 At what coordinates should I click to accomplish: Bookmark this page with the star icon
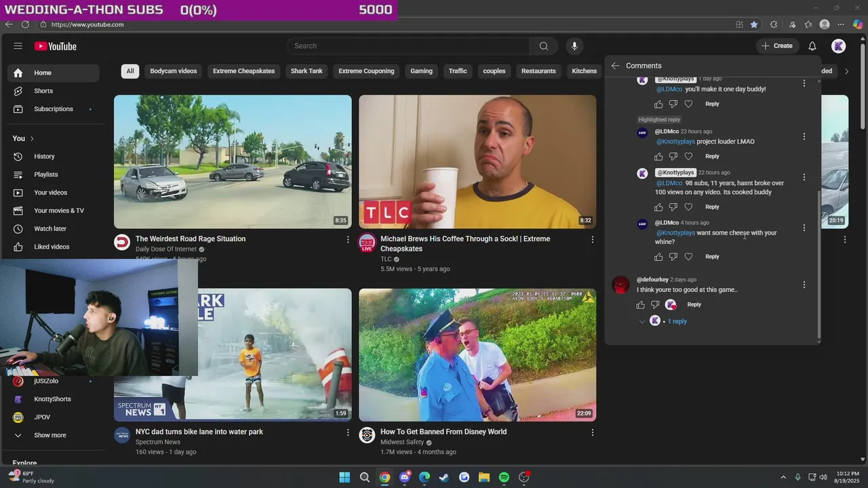[754, 24]
